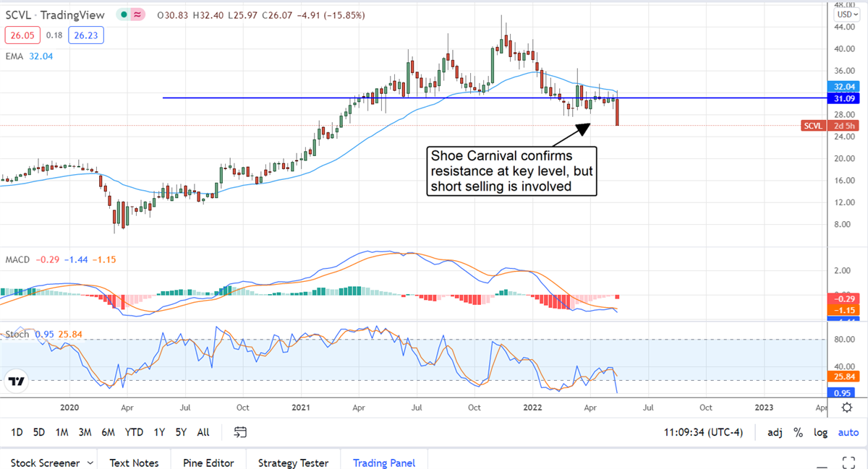Click the green market status indicator

125,14
